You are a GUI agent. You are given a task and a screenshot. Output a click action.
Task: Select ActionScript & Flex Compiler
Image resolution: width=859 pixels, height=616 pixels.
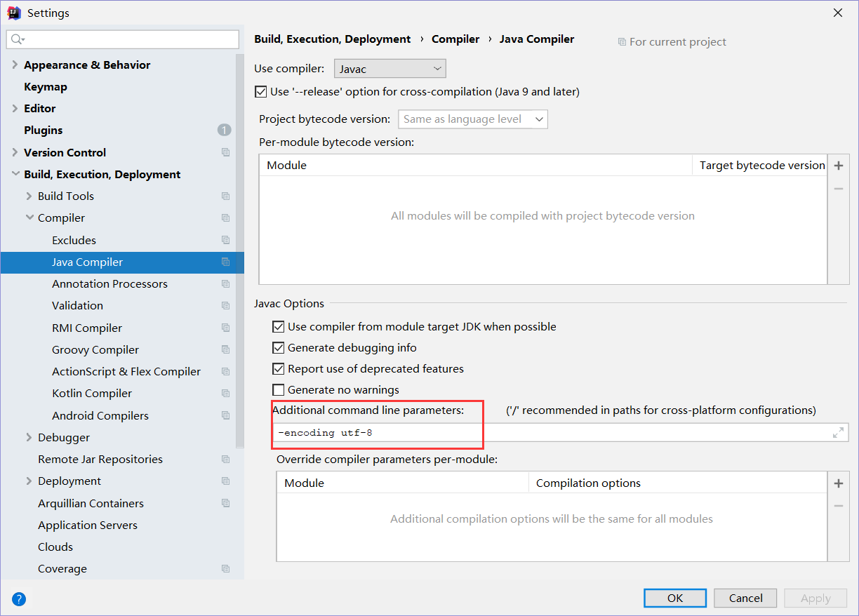126,372
